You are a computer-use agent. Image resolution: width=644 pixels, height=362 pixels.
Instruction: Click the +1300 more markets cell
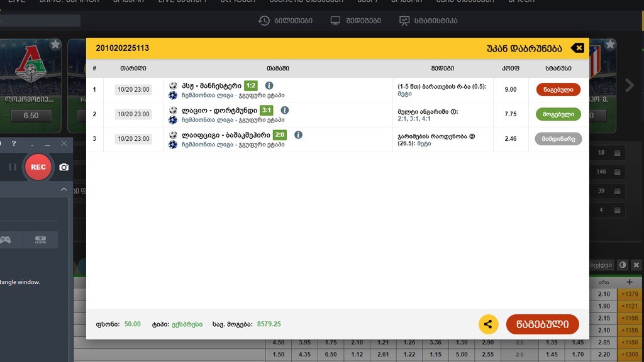point(630,354)
